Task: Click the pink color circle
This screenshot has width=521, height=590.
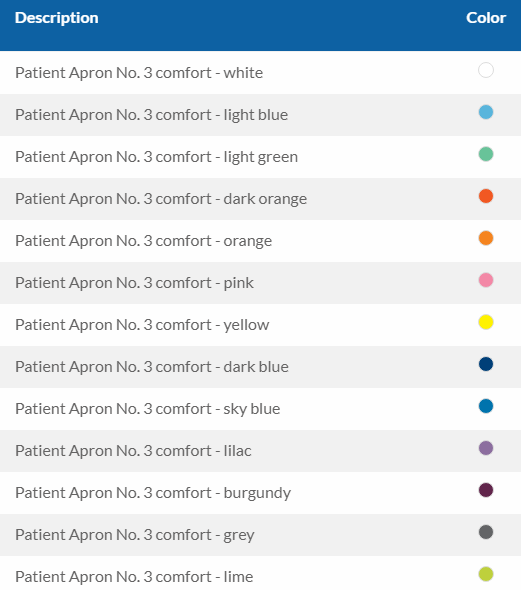Action: (x=486, y=280)
